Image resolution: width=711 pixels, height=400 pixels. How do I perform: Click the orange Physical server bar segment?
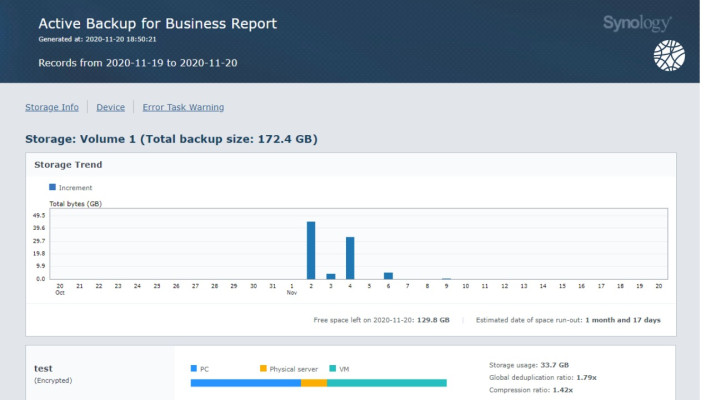click(314, 383)
